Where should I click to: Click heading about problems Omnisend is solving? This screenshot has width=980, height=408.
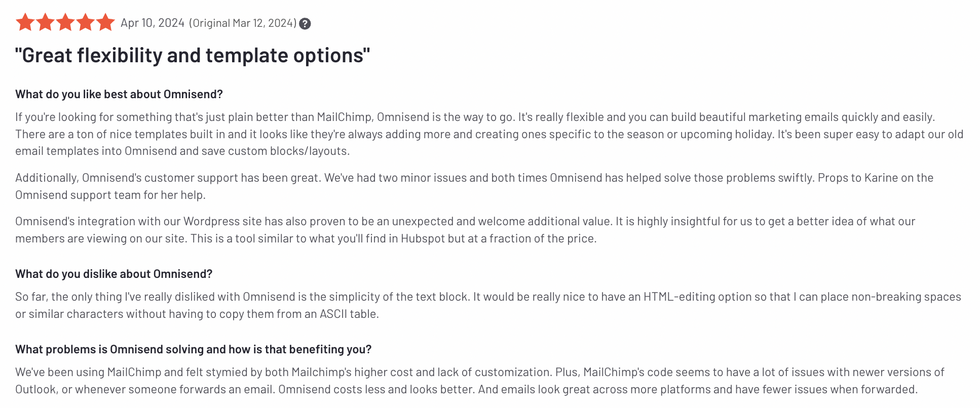point(194,349)
